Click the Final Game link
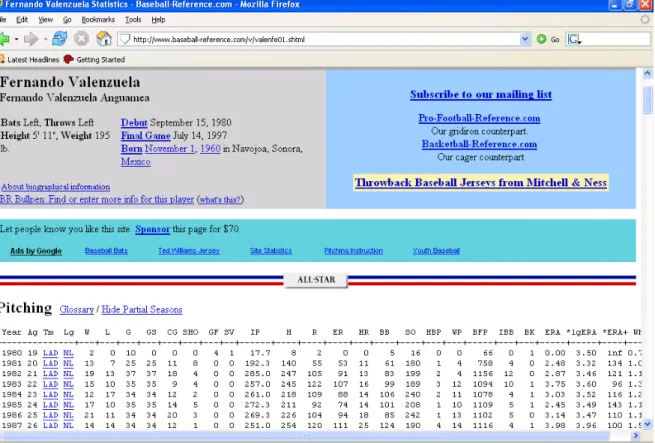This screenshot has width=655, height=443. tap(145, 136)
